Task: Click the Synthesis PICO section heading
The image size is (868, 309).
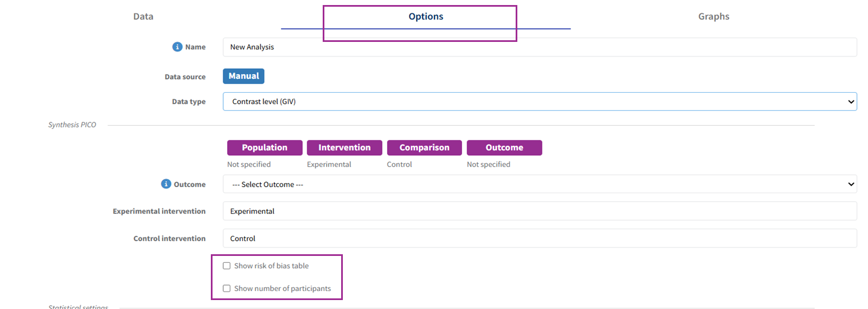Action: click(x=72, y=125)
